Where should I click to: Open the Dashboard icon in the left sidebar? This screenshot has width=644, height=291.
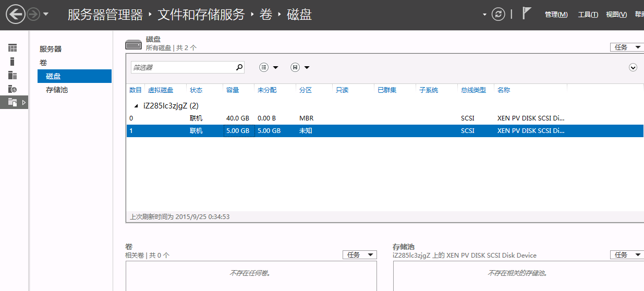[x=13, y=48]
